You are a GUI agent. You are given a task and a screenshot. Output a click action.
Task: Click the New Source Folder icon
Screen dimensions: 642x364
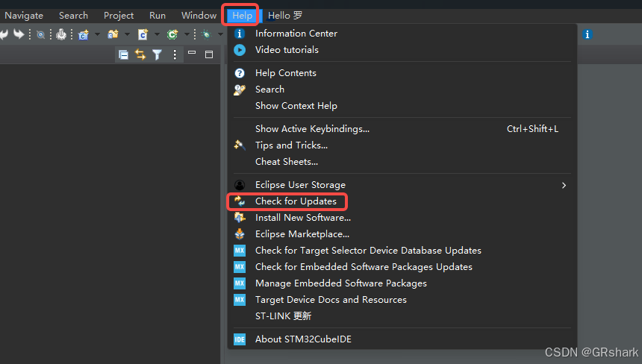[x=113, y=34]
